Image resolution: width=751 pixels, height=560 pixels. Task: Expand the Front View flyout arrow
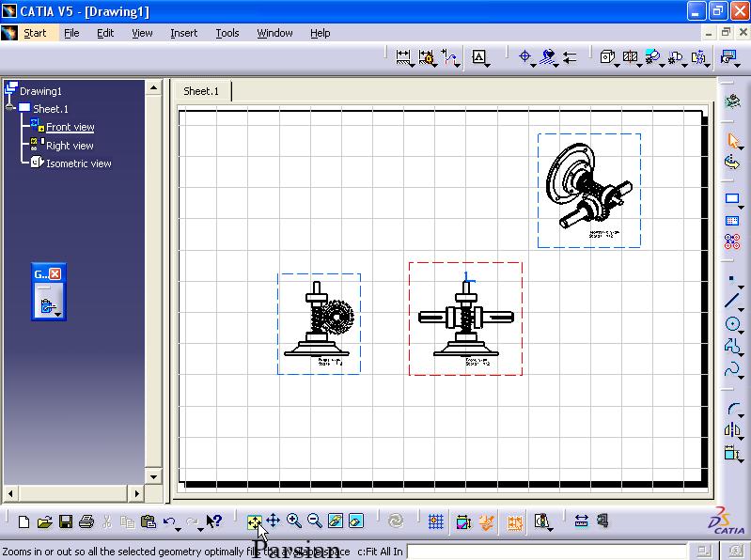coord(616,65)
